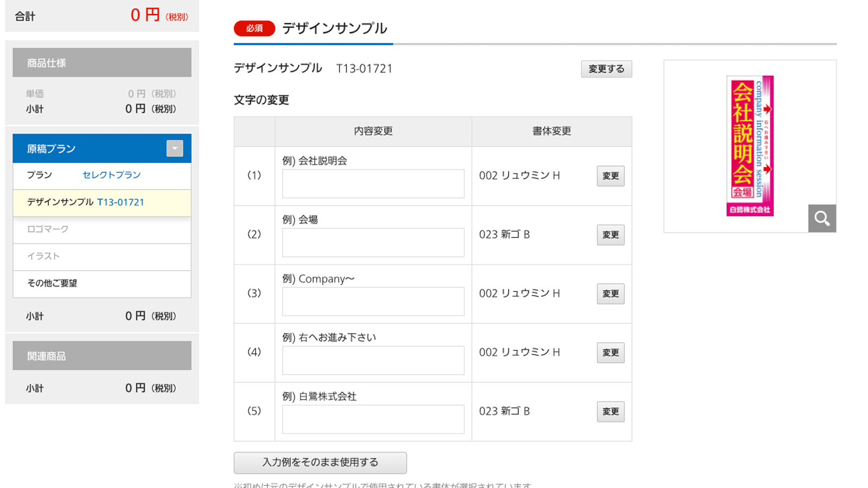Change font for row (3)
Image resolution: width=868 pixels, height=488 pixels.
(x=610, y=293)
